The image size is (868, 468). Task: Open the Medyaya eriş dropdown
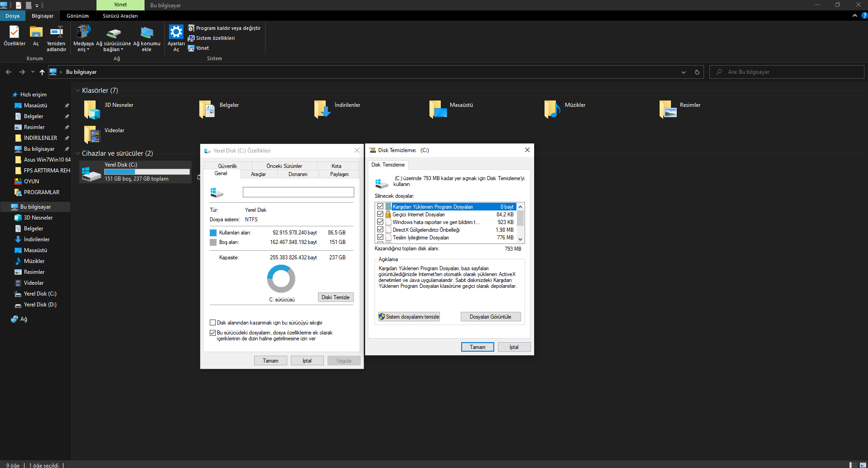[83, 38]
